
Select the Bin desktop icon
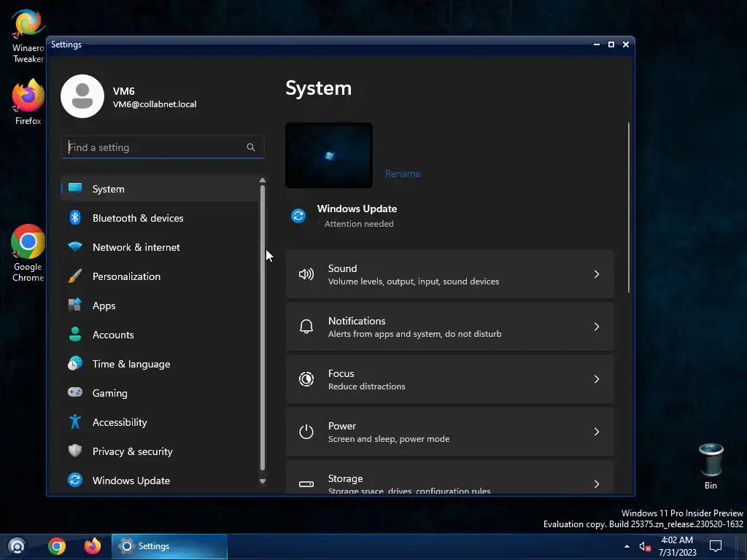(711, 467)
